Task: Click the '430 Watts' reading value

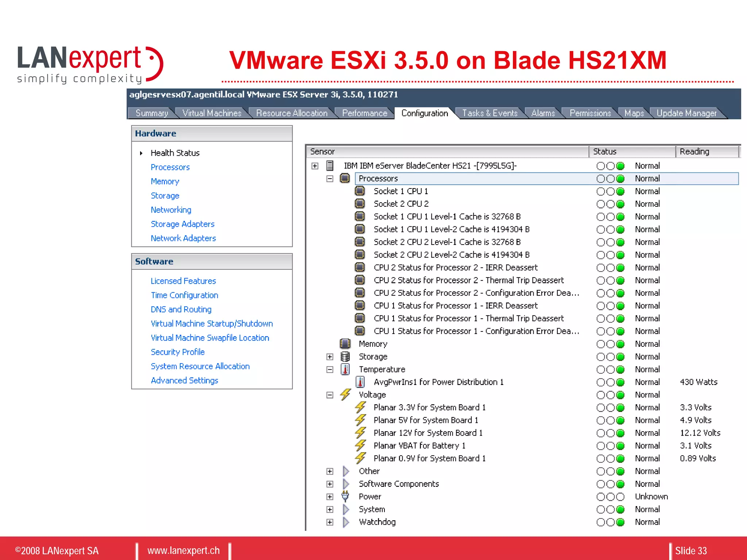Action: 698,382
